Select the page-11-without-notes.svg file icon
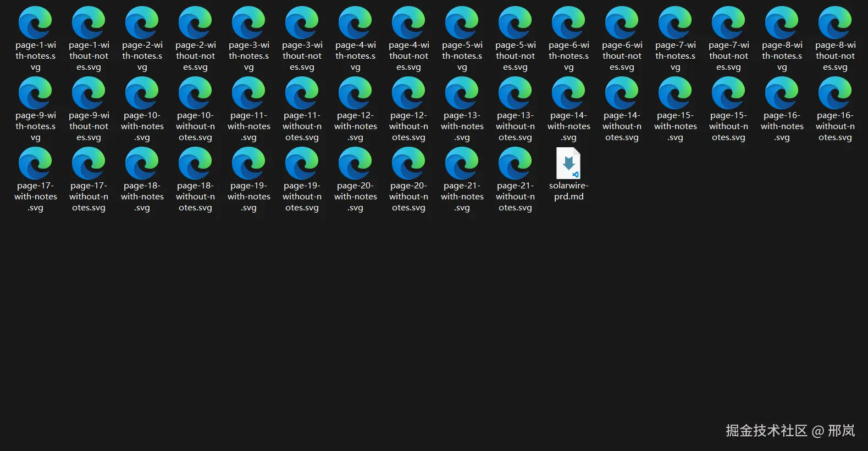 302,93
